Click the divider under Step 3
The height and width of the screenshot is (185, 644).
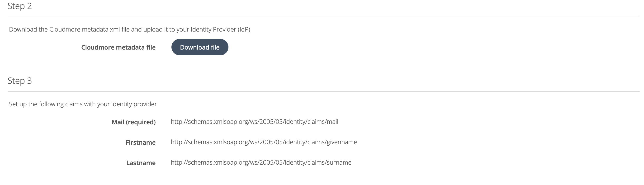point(322,91)
